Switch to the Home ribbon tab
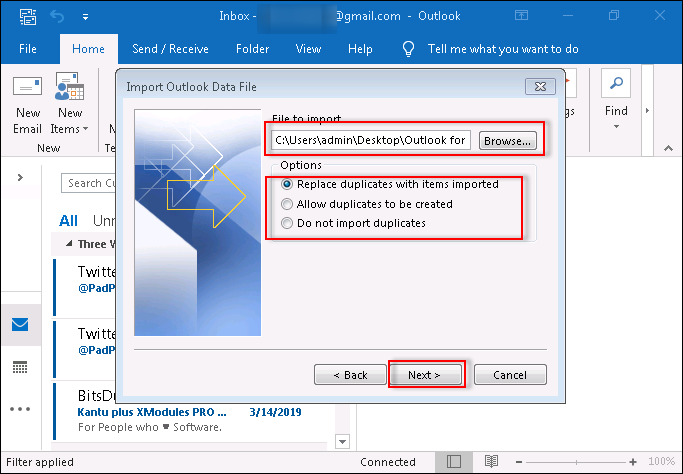This screenshot has width=683, height=474. (88, 49)
